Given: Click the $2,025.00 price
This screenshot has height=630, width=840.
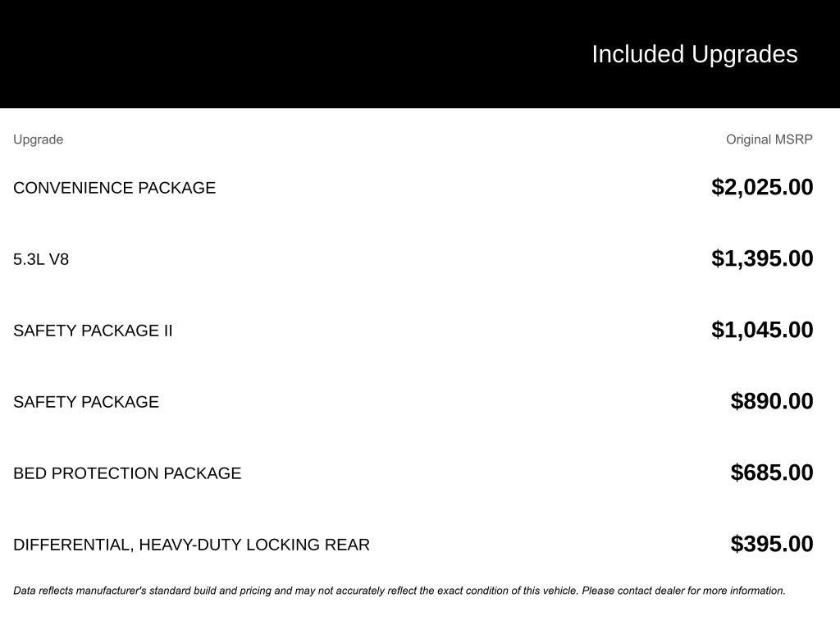Looking at the screenshot, I should tap(762, 187).
